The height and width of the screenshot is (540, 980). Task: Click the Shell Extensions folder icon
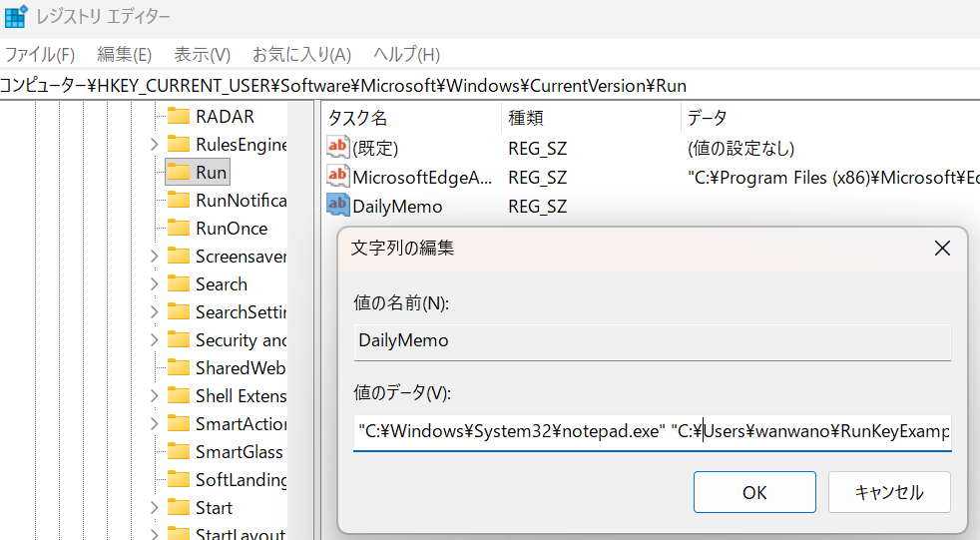178,395
